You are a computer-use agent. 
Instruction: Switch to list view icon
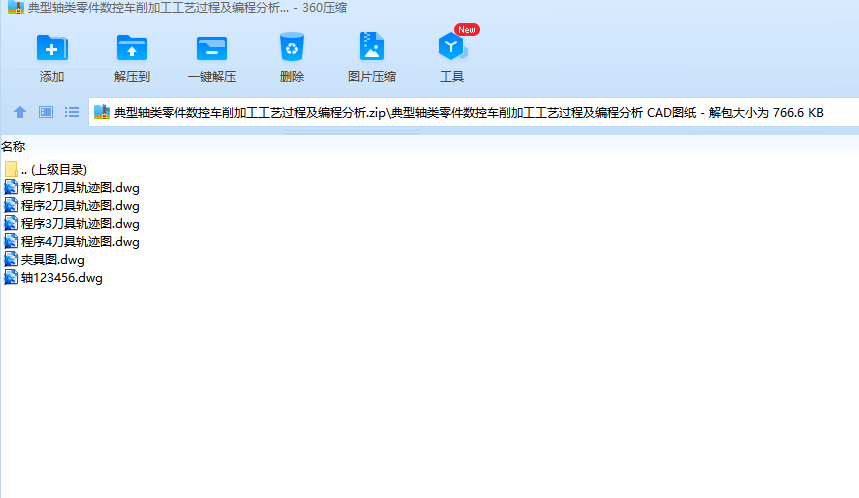tap(72, 112)
